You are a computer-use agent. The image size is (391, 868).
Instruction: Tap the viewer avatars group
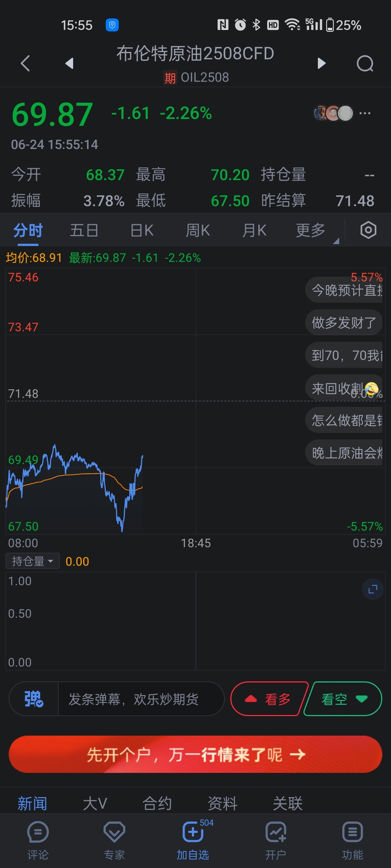coord(333,113)
